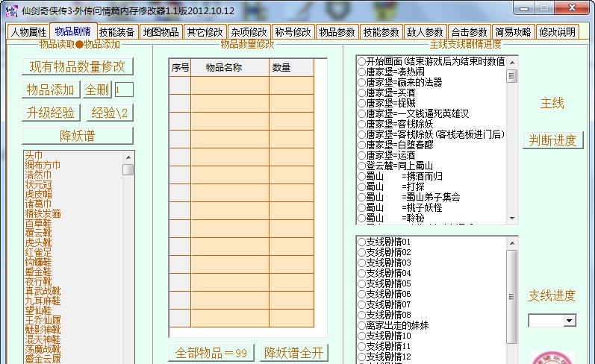Select radio 唐家堡=凑热闹
This screenshot has height=364, width=595.
pos(361,72)
